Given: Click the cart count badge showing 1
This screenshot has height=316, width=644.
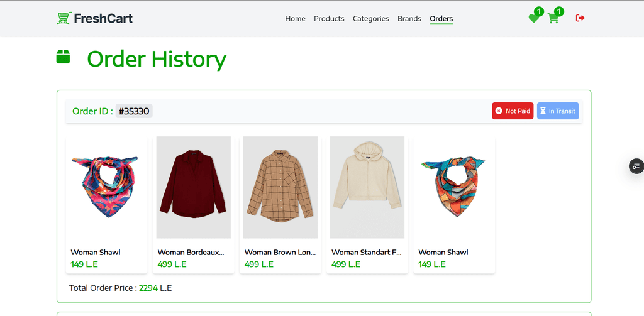Looking at the screenshot, I should click(x=559, y=11).
